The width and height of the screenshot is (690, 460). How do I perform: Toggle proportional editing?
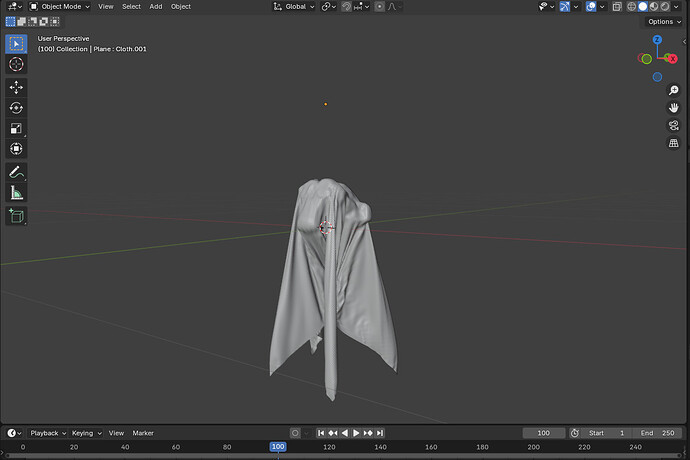tap(379, 7)
